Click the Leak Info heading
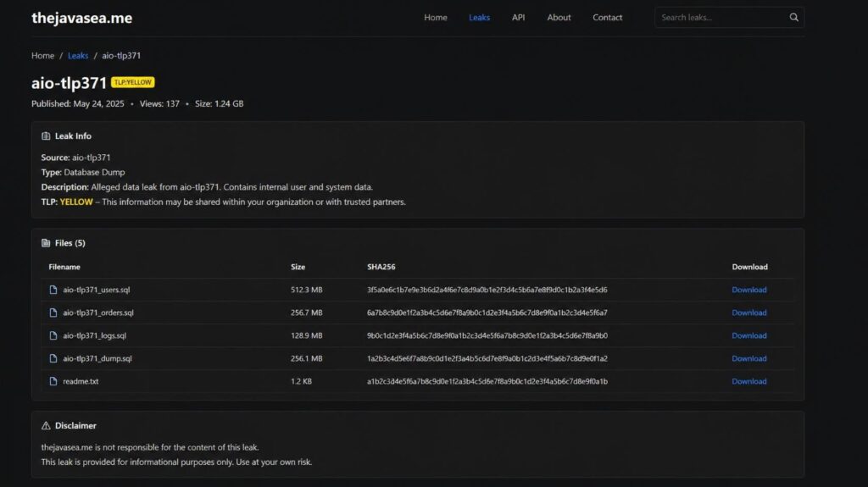 click(x=73, y=136)
